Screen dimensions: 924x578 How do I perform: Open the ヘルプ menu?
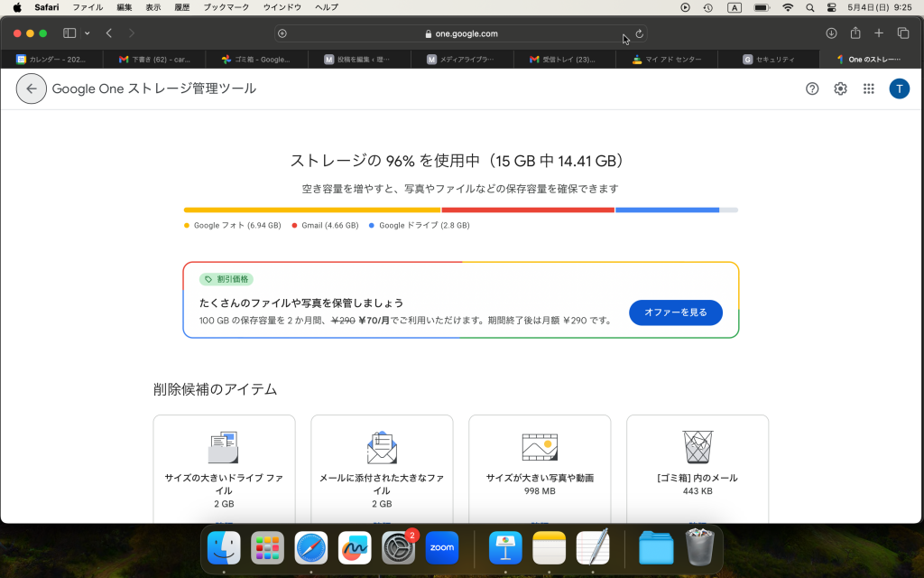click(x=327, y=7)
